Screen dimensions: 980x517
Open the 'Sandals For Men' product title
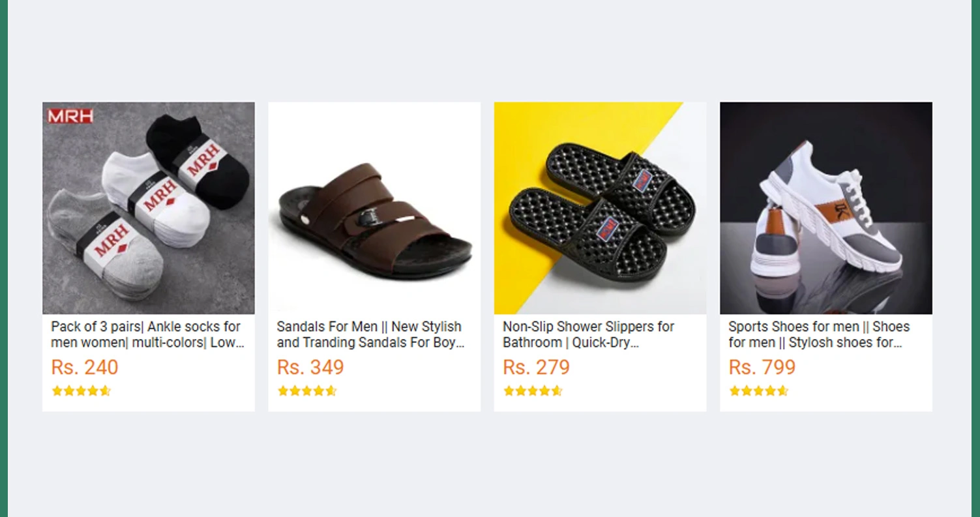coord(370,334)
